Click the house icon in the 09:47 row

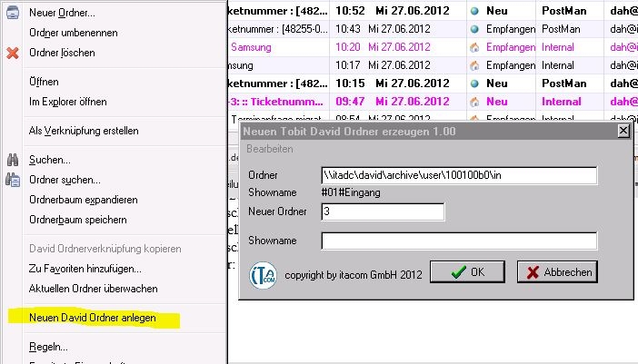click(x=474, y=102)
